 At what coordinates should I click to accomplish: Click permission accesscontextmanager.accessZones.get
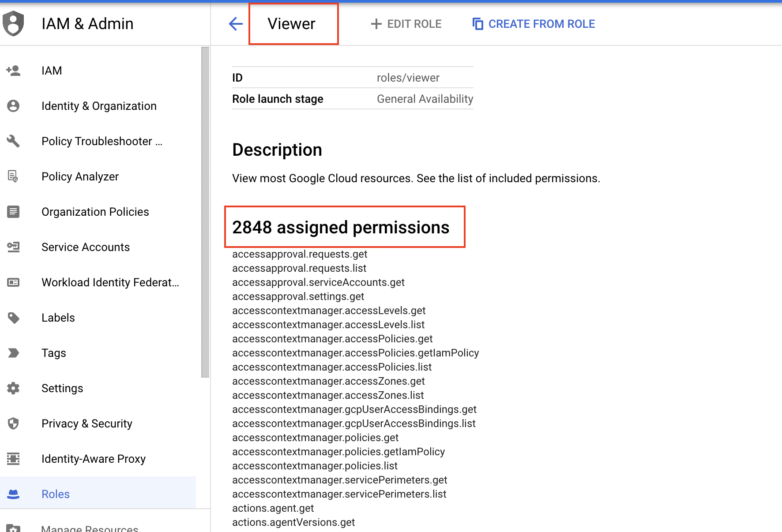pyautogui.click(x=328, y=381)
